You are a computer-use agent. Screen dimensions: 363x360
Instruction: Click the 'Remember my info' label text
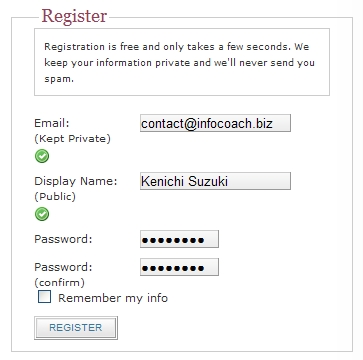pos(113,298)
